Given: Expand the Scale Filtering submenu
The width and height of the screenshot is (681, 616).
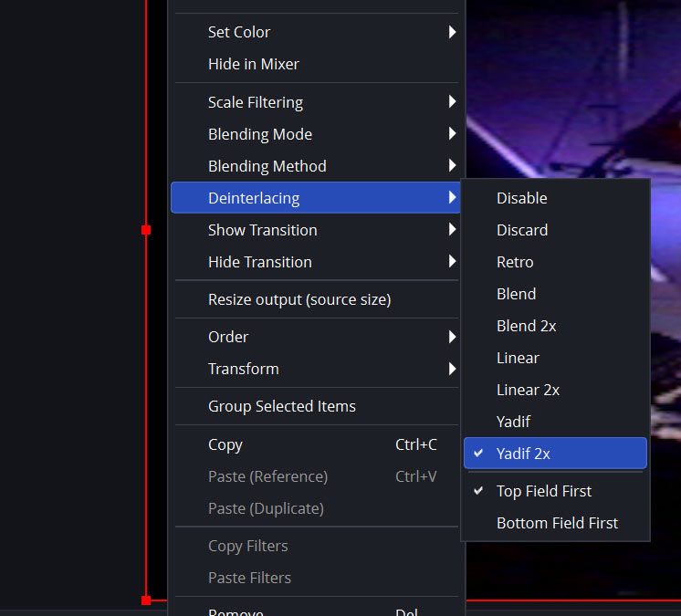Looking at the screenshot, I should (x=256, y=102).
